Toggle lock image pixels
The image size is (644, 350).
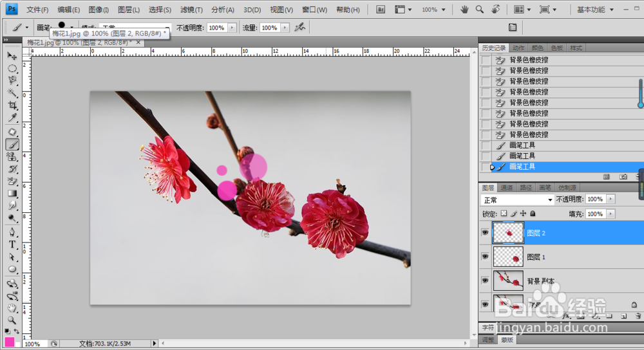513,214
